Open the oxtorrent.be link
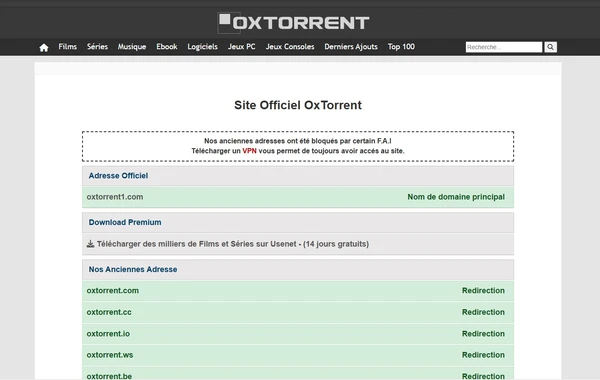This screenshot has width=600, height=380. pyautogui.click(x=109, y=376)
